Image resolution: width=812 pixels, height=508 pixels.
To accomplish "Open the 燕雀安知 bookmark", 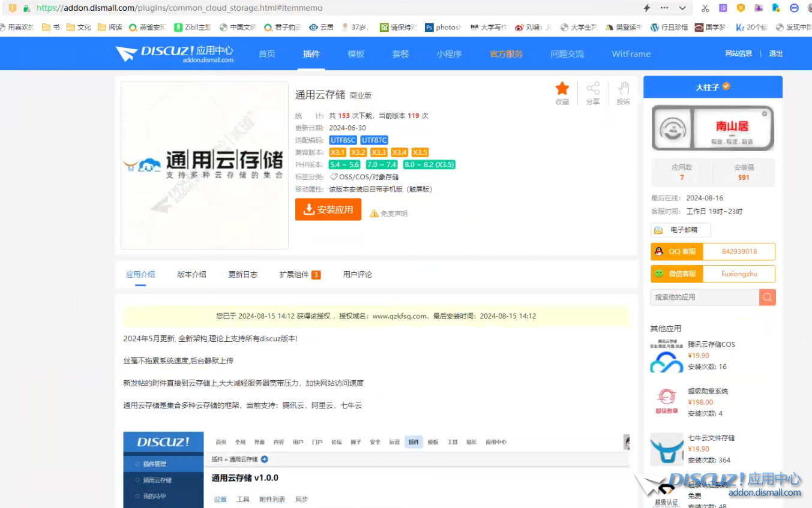I will 147,27.
